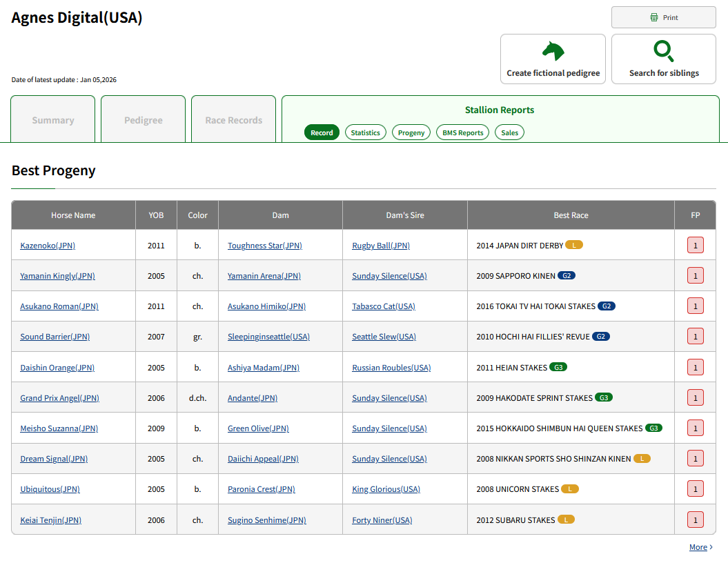Open dam Green Olive(JPN) link

(258, 428)
